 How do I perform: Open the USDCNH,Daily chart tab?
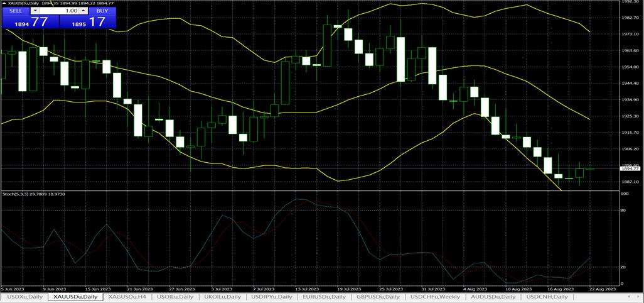(x=547, y=297)
